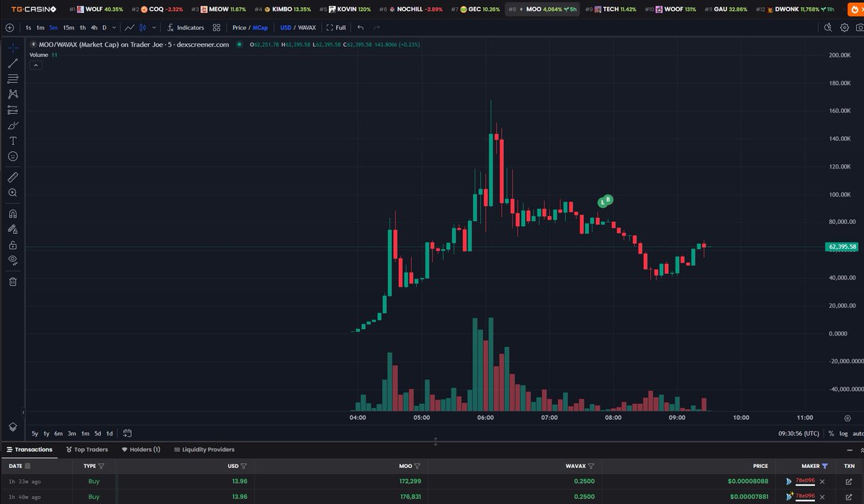Select the trend line drawing tool
This screenshot has height=504, width=864.
[13, 63]
